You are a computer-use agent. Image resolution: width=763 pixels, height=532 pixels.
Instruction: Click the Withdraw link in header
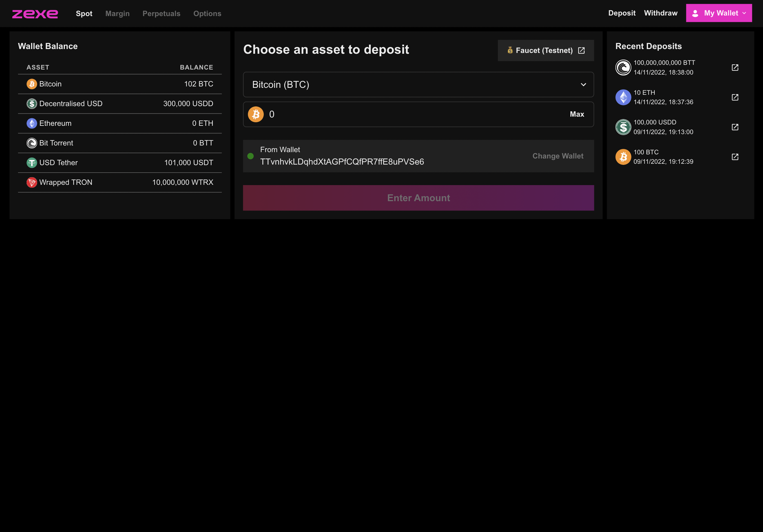pyautogui.click(x=660, y=13)
